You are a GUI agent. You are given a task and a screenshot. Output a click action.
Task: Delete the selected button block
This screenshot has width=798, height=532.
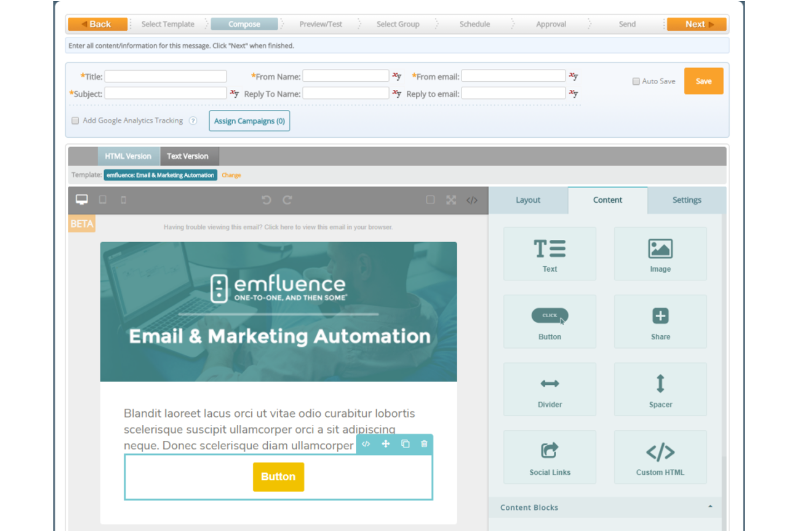[x=424, y=444]
